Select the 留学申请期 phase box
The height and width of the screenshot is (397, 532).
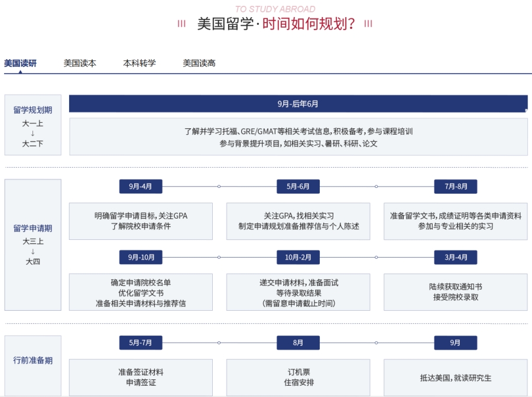33,245
